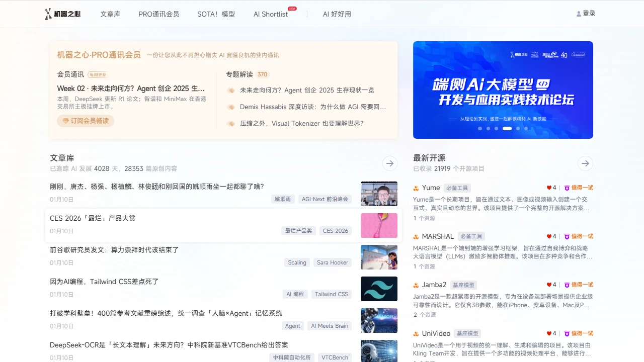
Task: Open 最新开源 section via its arrow icon
Action: click(585, 163)
